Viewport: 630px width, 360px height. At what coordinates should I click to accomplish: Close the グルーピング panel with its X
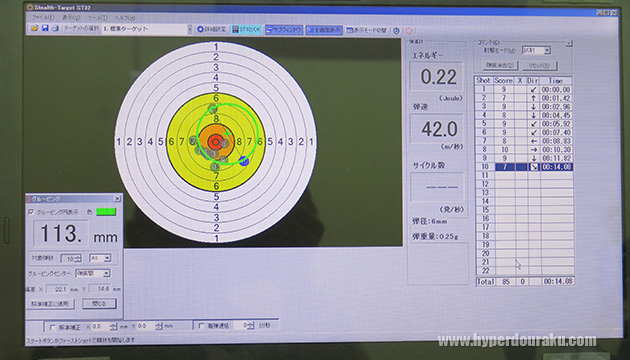(117, 198)
